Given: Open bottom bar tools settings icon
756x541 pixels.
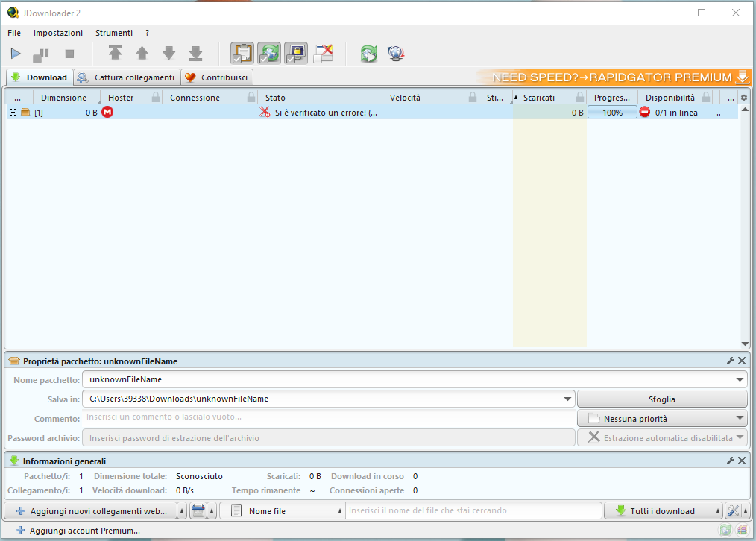Looking at the screenshot, I should click(733, 511).
